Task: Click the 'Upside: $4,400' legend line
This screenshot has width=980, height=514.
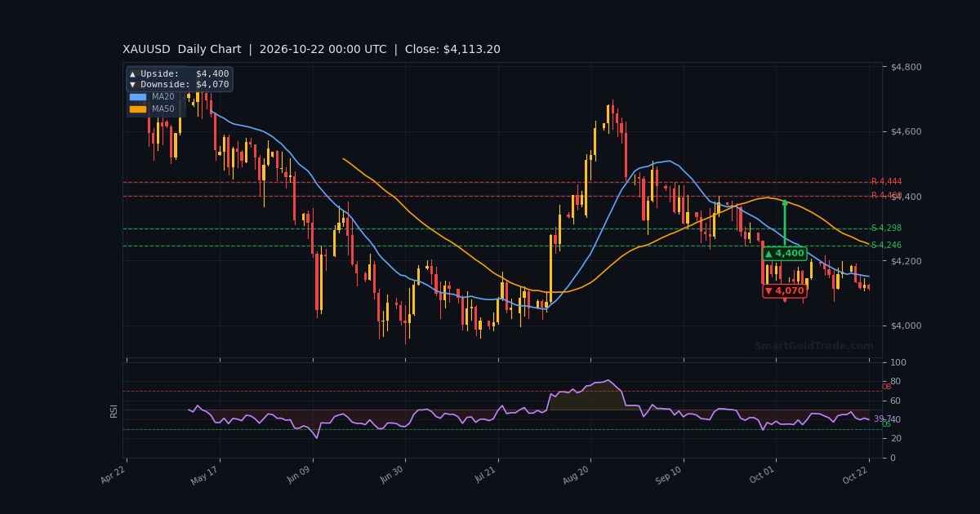Action: [180, 74]
